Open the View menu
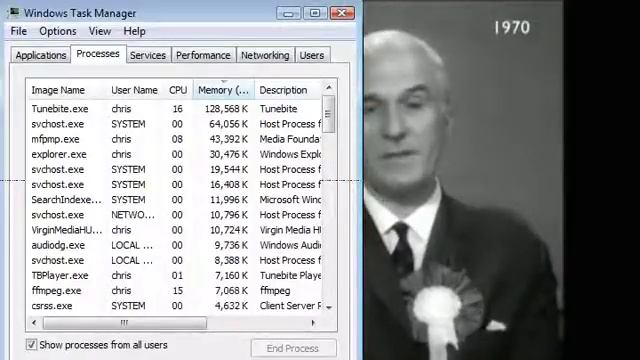The image size is (640, 360). click(100, 31)
